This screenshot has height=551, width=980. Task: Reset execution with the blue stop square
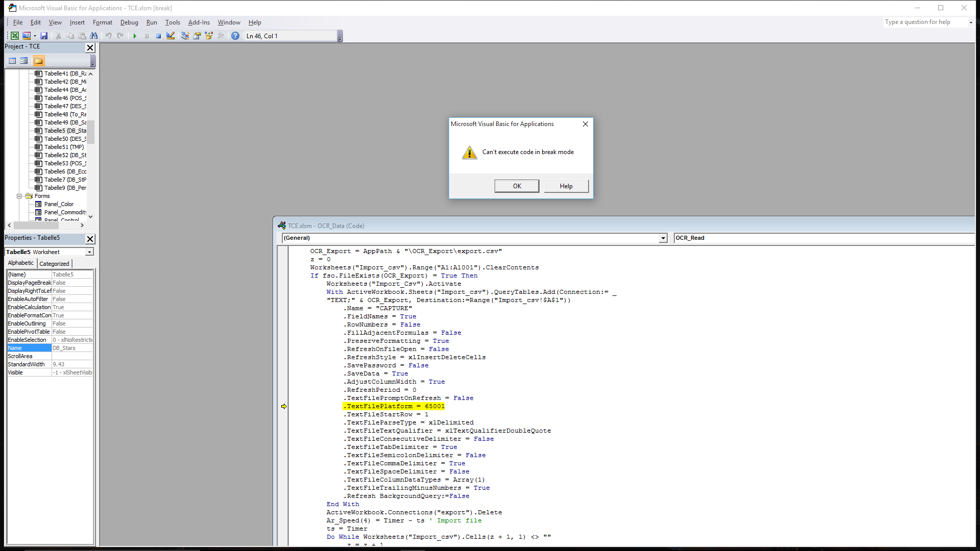(158, 36)
